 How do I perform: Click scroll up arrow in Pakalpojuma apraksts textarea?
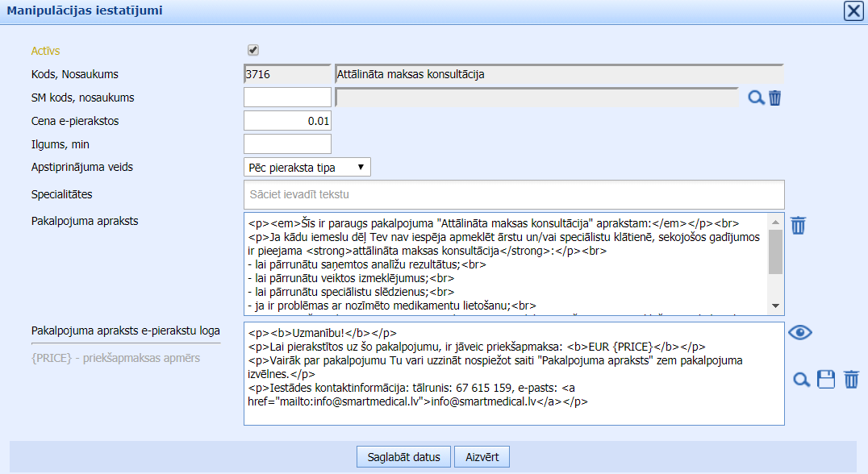click(x=775, y=221)
